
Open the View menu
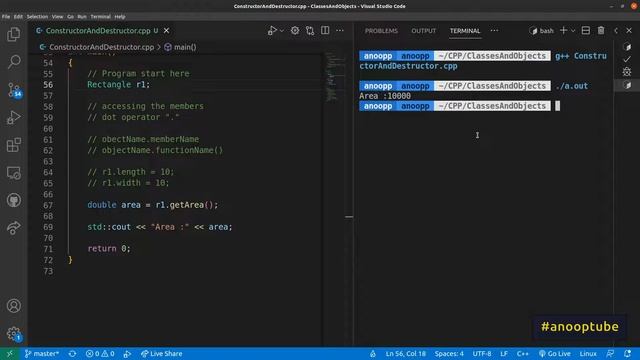[57, 17]
